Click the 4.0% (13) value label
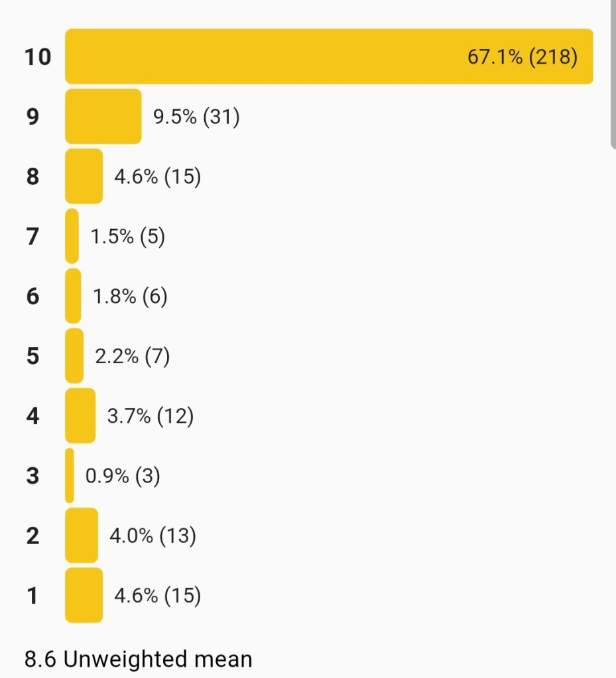616x678 pixels. pyautogui.click(x=153, y=536)
